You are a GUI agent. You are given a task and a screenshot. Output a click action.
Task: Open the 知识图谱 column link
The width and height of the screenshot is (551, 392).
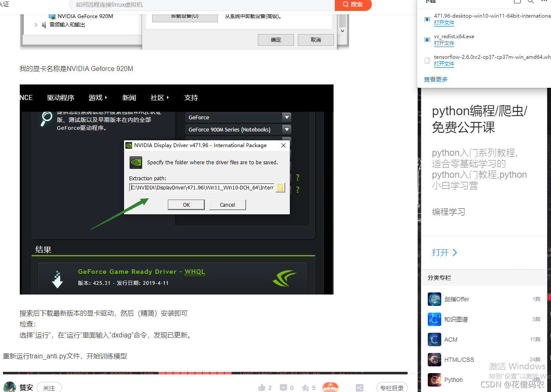tap(456, 319)
